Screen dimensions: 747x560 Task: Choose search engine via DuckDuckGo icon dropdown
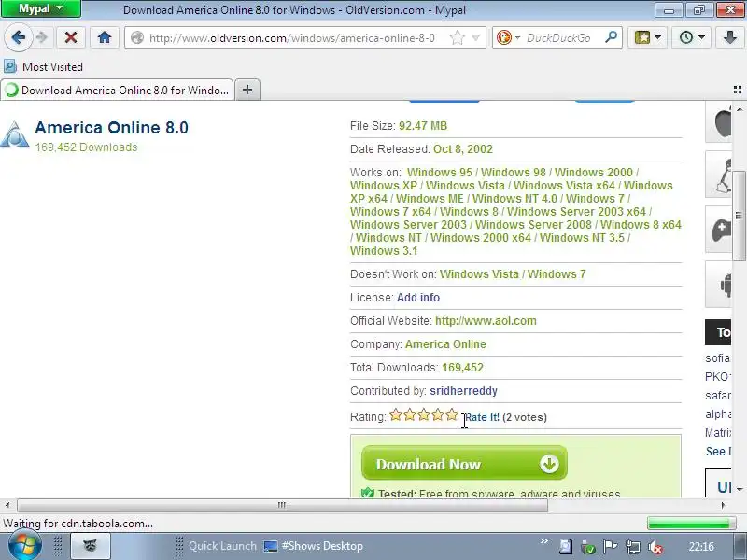point(508,37)
